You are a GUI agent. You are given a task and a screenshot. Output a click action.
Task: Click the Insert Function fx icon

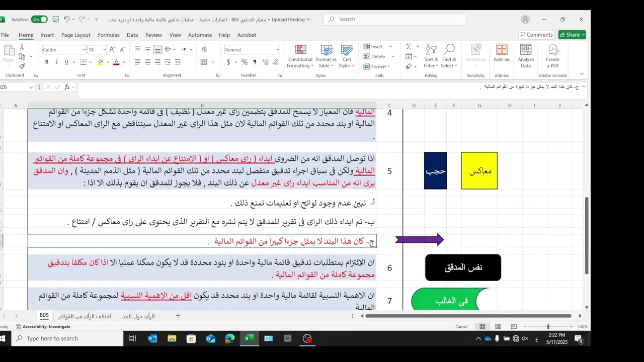tap(67, 87)
